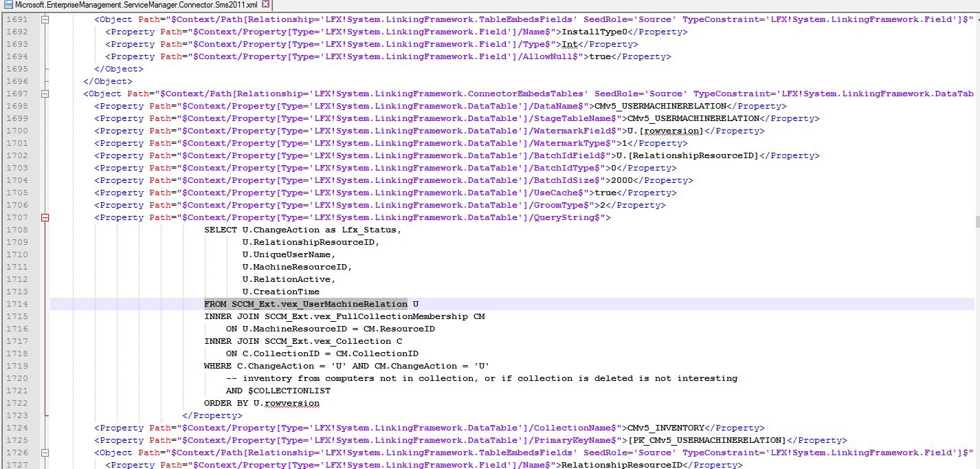Click the PK_CMv5_USERMACHINERELATION primary key text
The image size is (980, 469).
click(706, 440)
